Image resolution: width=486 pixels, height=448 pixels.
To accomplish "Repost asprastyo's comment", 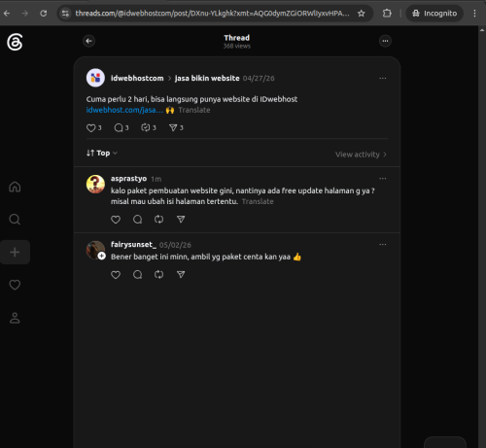I will click(158, 220).
